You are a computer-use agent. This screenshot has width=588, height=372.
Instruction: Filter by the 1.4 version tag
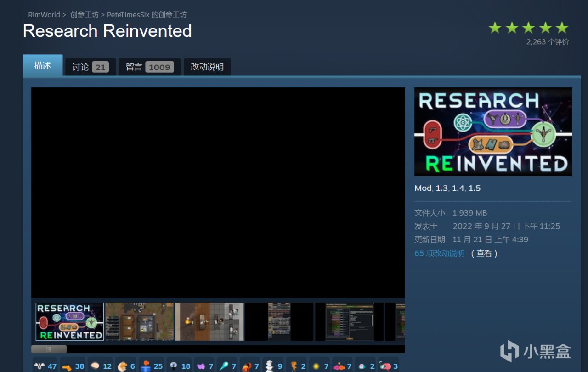click(x=458, y=188)
